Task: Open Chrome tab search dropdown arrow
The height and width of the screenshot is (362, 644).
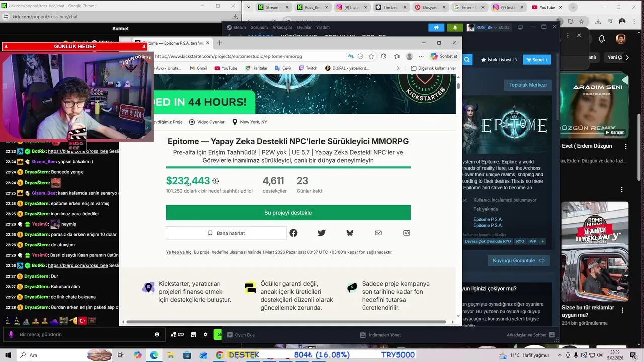Action: [x=249, y=7]
